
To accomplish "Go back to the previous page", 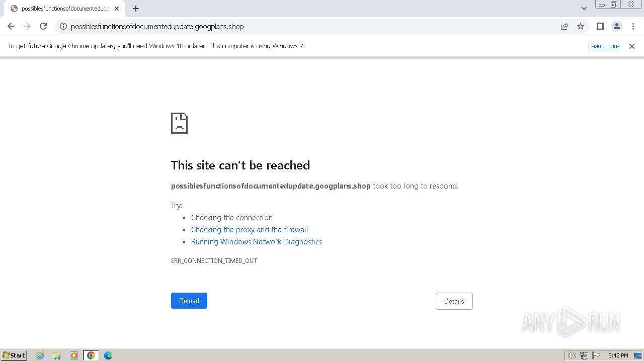I will tap(11, 26).
